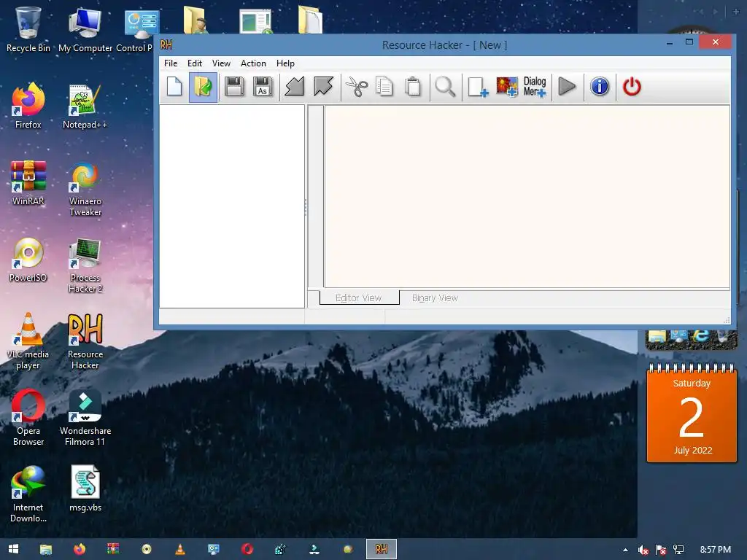Image resolution: width=747 pixels, height=560 pixels.
Task: Open the File menu
Action: click(x=171, y=63)
